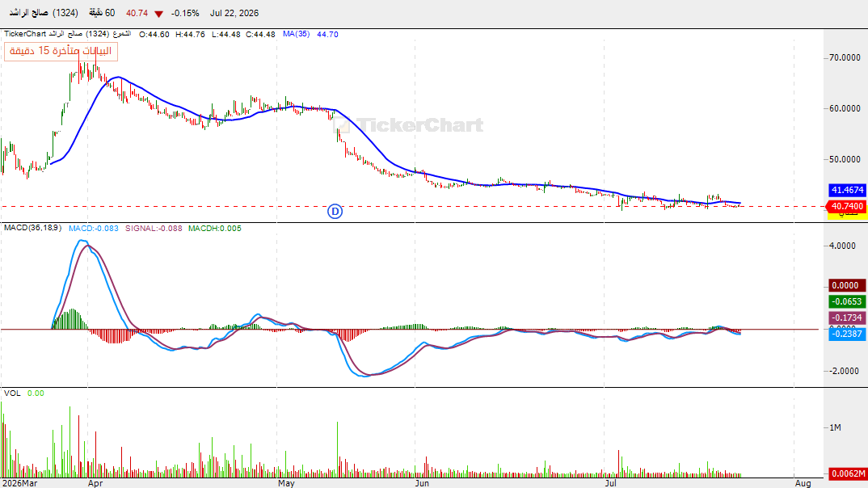Select the MACD(36,18,9) indicator title

(x=32, y=228)
